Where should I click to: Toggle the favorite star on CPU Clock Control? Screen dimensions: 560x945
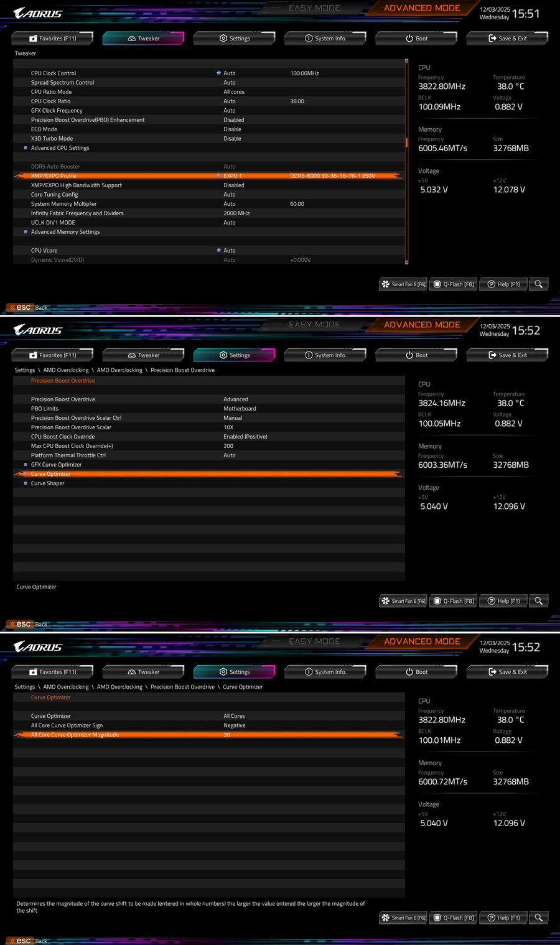coord(218,73)
